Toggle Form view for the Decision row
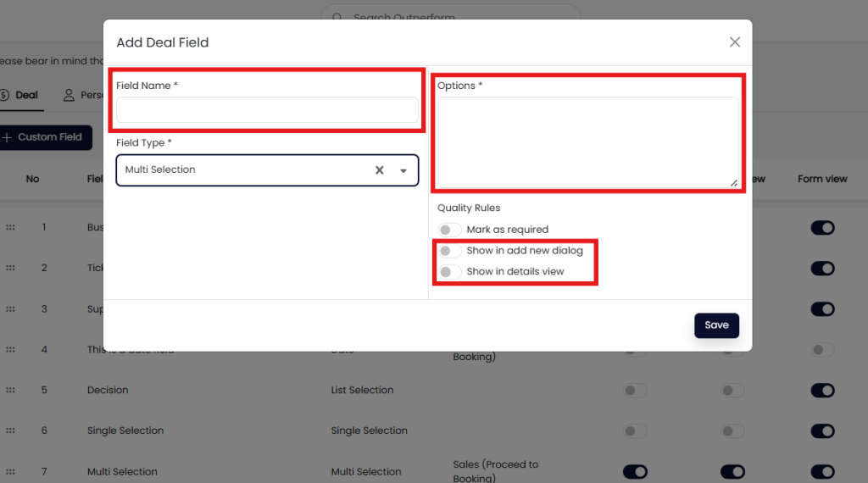Image resolution: width=868 pixels, height=483 pixels. click(822, 391)
